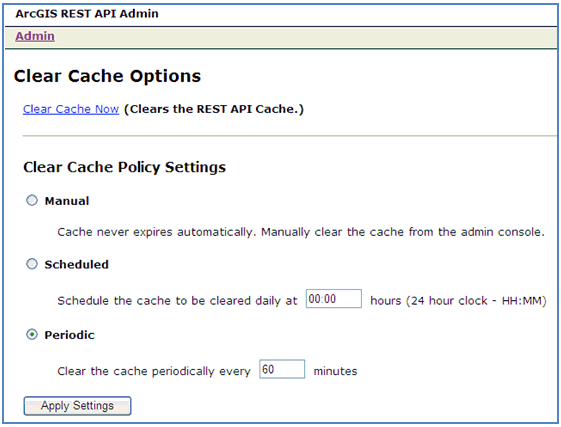Viewport: 561px width, 427px height.
Task: Click the ArcGIS REST API Admin title
Action: point(87,14)
